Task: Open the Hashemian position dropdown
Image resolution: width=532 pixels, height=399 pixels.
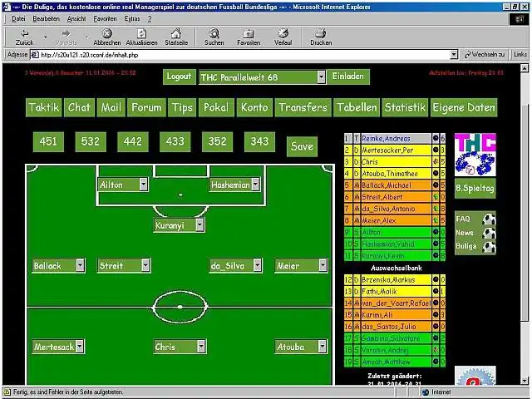Action: pos(256,185)
